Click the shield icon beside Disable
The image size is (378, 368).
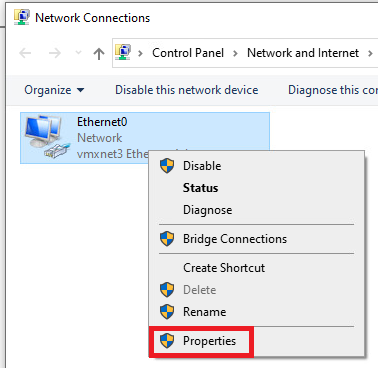click(x=167, y=166)
